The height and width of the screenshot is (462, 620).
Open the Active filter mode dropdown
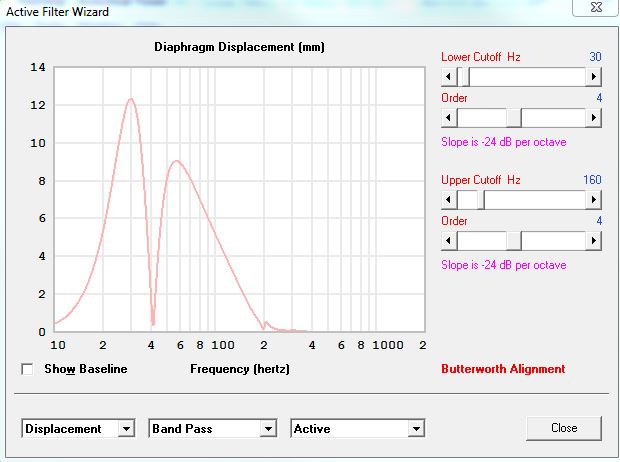[358, 428]
